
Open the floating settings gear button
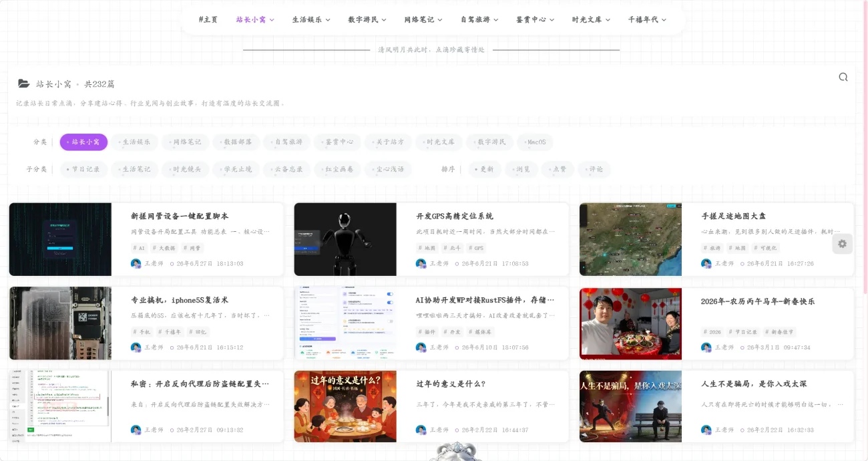[x=843, y=244]
